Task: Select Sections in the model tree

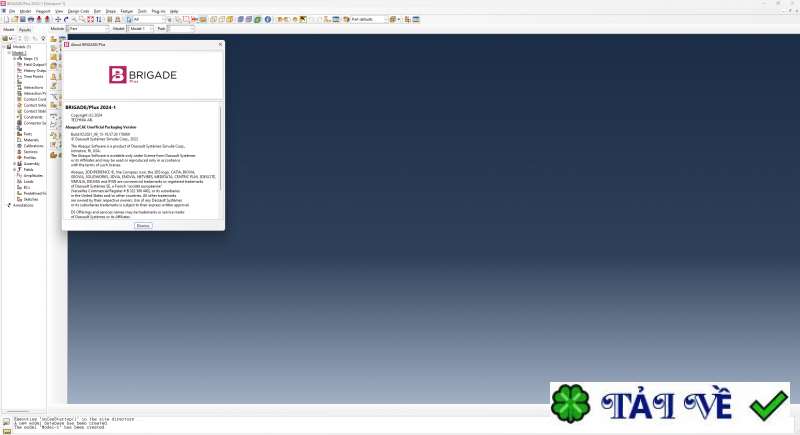Action: tap(30, 151)
